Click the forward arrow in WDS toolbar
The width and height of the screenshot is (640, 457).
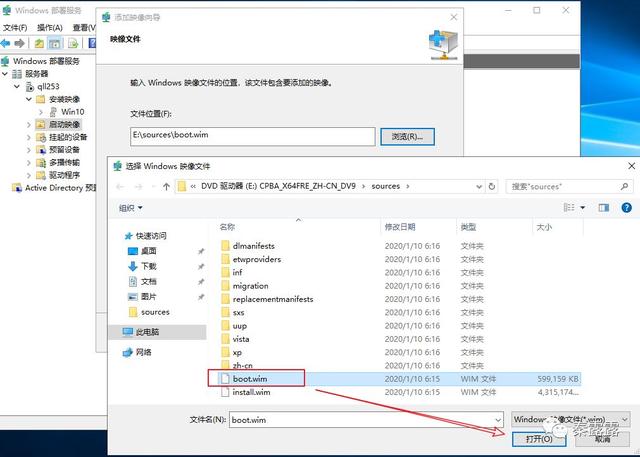coord(19,43)
